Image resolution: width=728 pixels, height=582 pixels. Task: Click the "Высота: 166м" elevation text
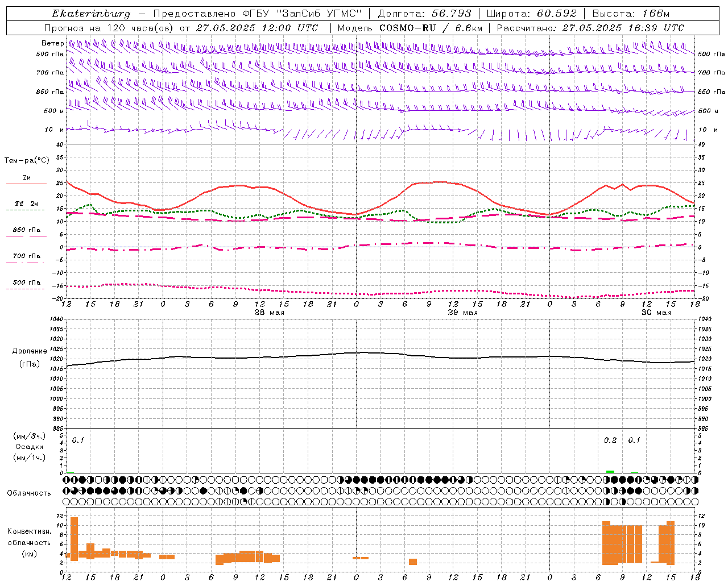631,14
